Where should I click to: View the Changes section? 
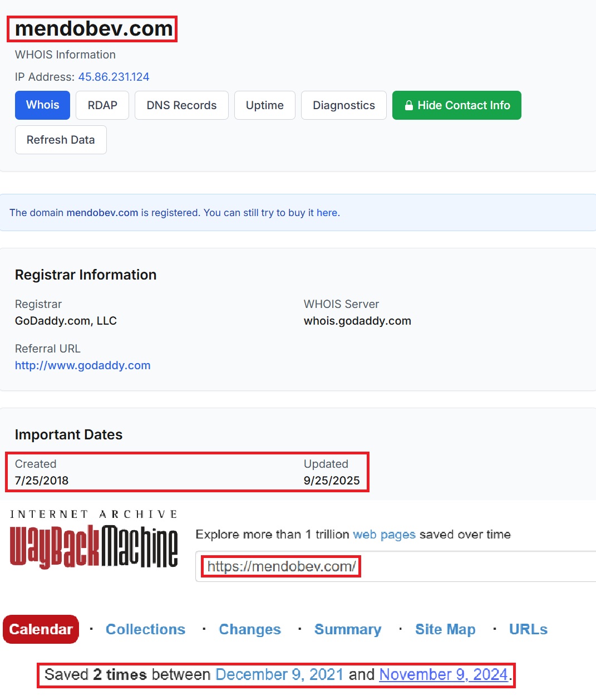tap(249, 629)
